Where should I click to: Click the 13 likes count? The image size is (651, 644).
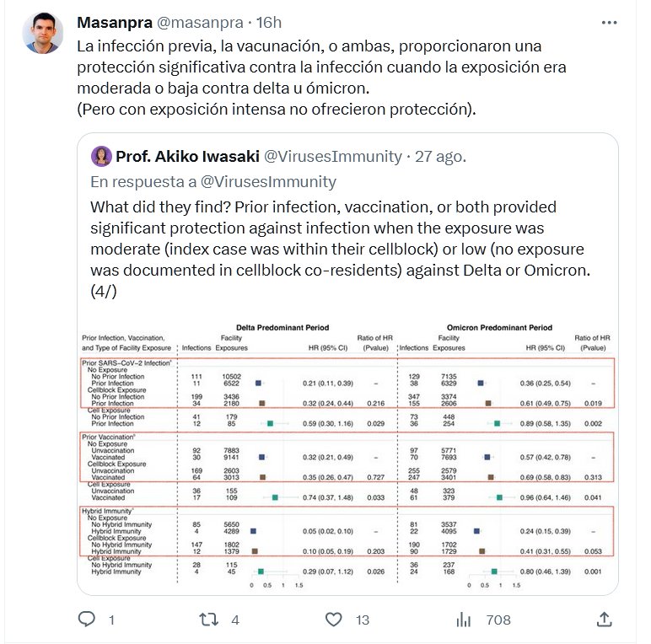click(363, 620)
